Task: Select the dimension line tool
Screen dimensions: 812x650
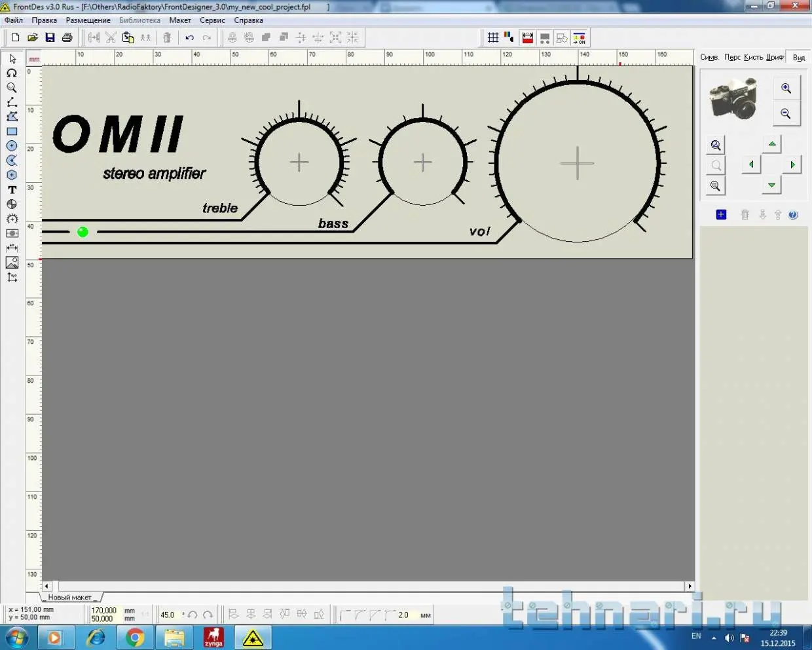Action: click(12, 248)
